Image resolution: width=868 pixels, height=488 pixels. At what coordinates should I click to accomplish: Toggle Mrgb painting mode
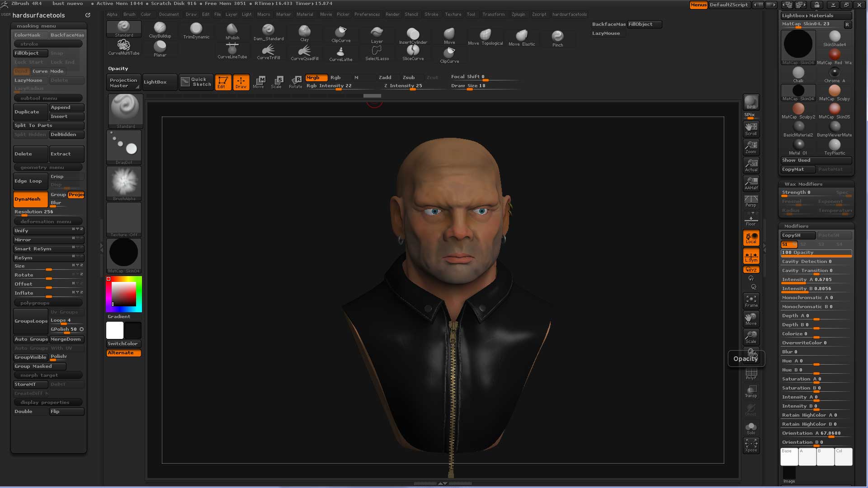pyautogui.click(x=316, y=78)
